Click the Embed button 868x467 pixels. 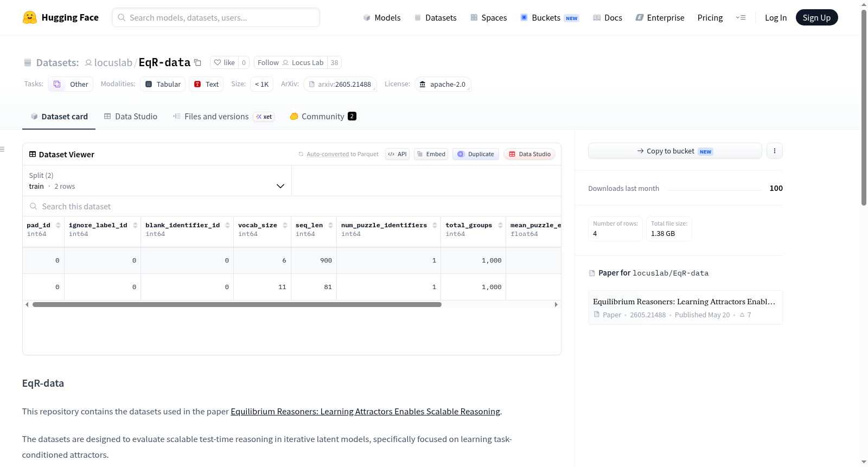pyautogui.click(x=431, y=154)
